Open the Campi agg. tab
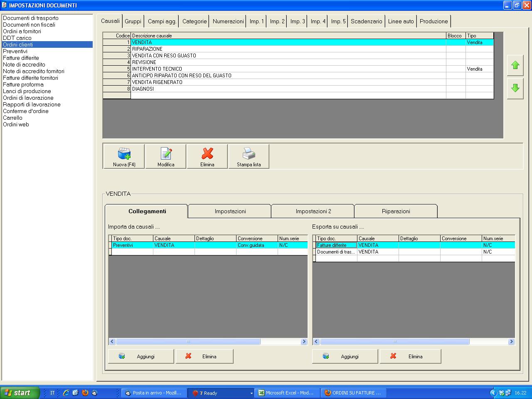 162,21
